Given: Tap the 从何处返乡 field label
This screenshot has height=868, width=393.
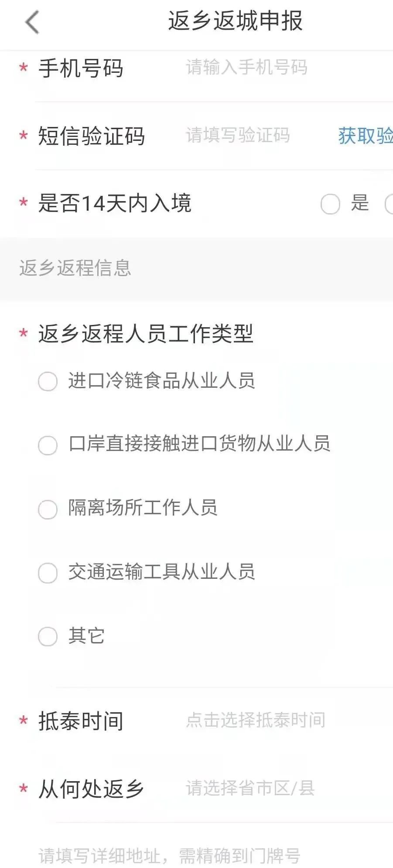Looking at the screenshot, I should coord(91,789).
